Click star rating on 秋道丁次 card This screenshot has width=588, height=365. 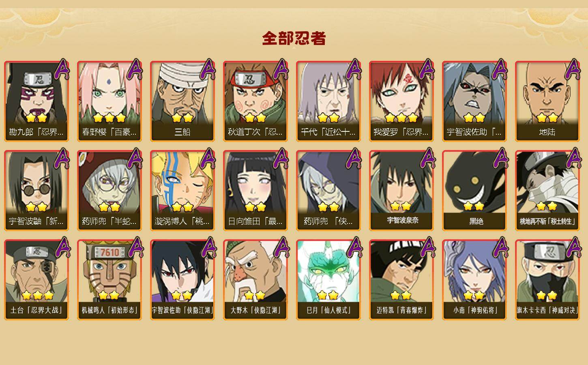click(x=255, y=118)
